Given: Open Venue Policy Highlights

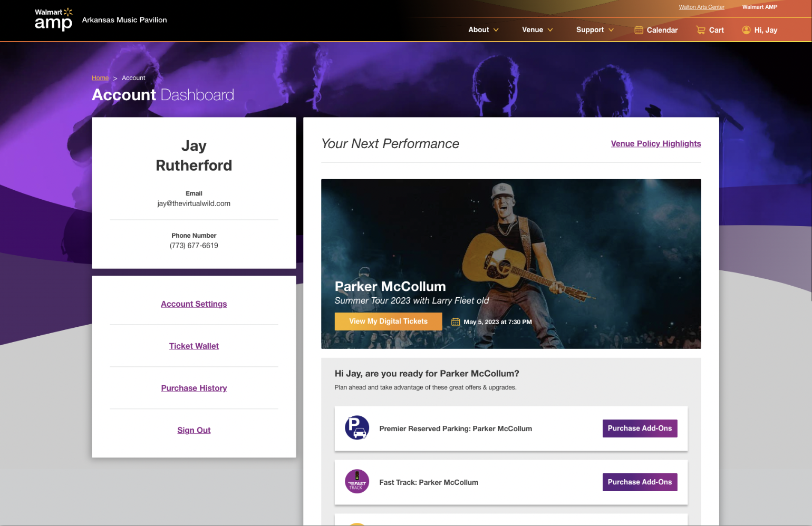Looking at the screenshot, I should pyautogui.click(x=656, y=144).
